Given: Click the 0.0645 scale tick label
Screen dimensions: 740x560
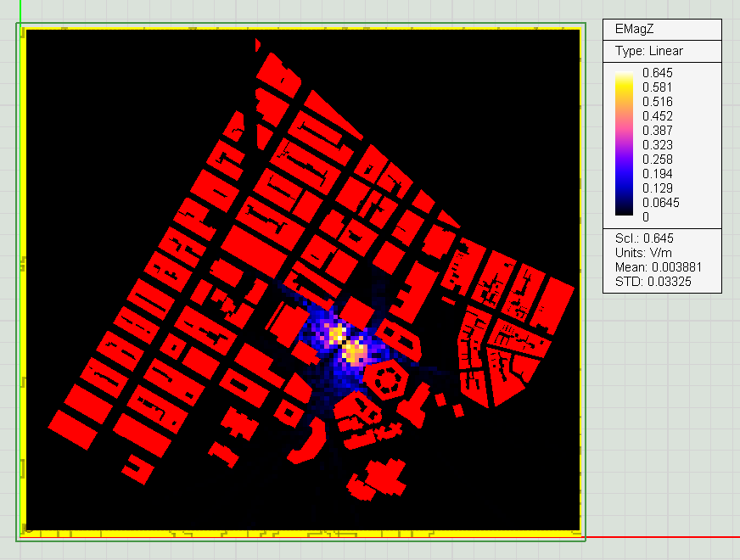Looking at the screenshot, I should [661, 203].
